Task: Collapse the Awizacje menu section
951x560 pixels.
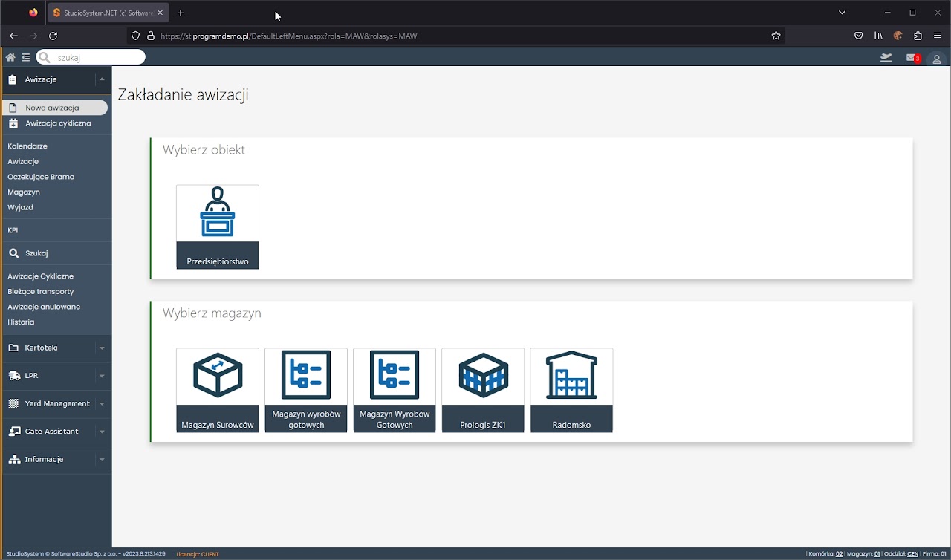Action: (x=102, y=79)
